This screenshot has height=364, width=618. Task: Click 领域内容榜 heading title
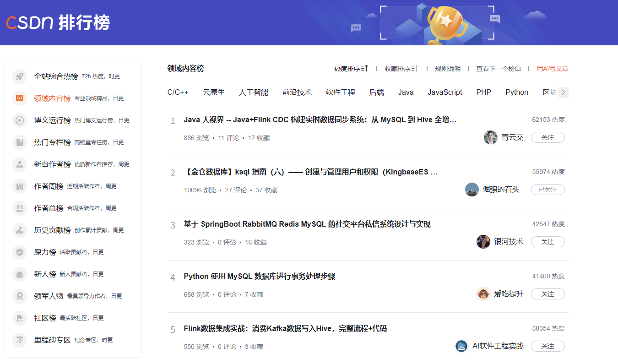(x=186, y=69)
